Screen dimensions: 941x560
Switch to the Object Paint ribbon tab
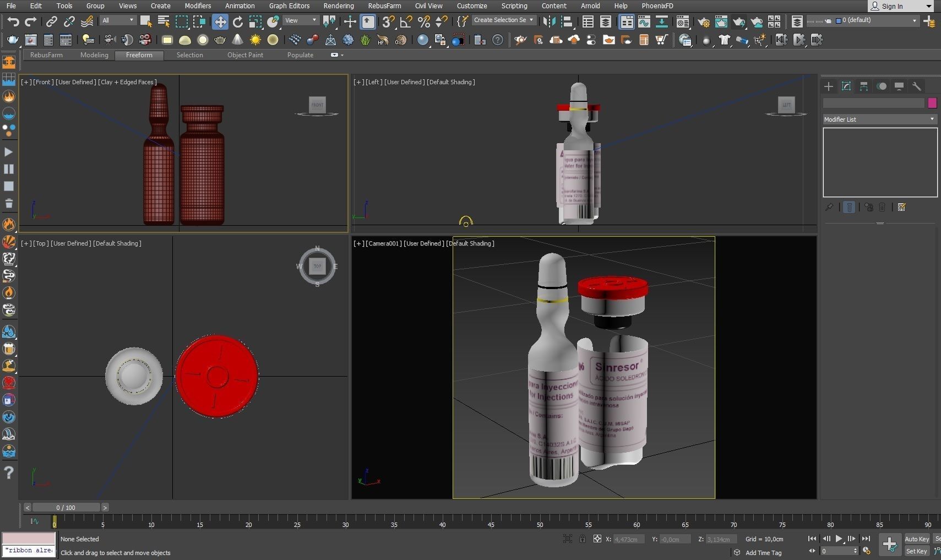tap(245, 55)
